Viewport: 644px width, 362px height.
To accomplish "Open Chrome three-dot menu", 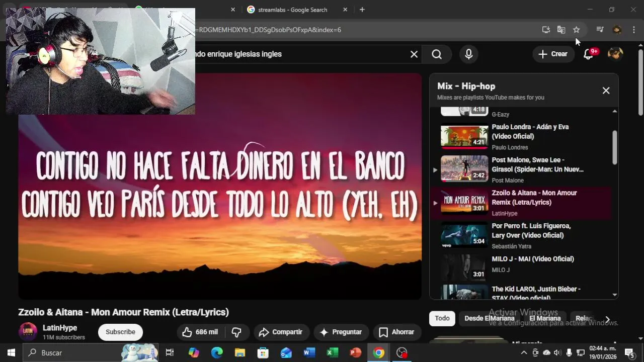I will pyautogui.click(x=633, y=30).
